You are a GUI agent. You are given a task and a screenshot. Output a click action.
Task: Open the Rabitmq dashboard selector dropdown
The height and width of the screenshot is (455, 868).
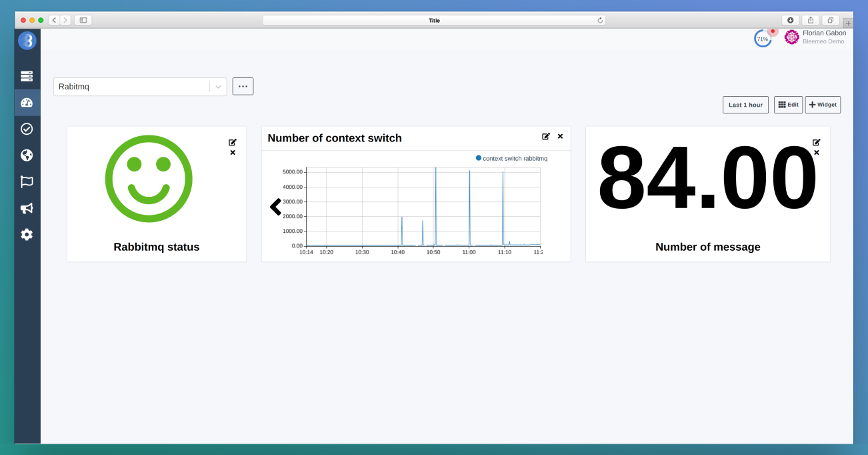[218, 86]
